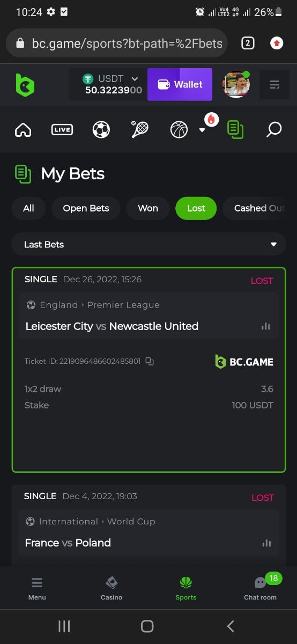Select the soccer ball sport icon
The height and width of the screenshot is (644, 297).
[x=101, y=129]
